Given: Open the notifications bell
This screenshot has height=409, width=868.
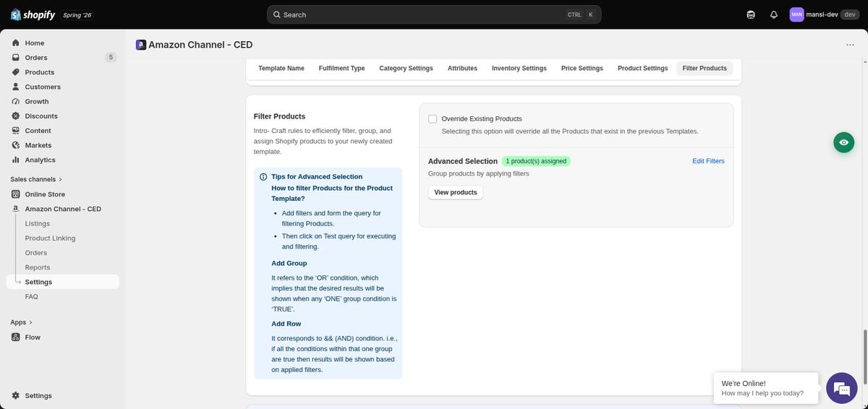Looking at the screenshot, I should tap(774, 14).
